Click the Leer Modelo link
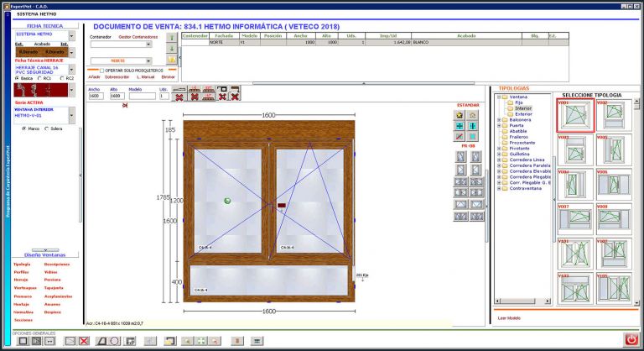 [509, 318]
